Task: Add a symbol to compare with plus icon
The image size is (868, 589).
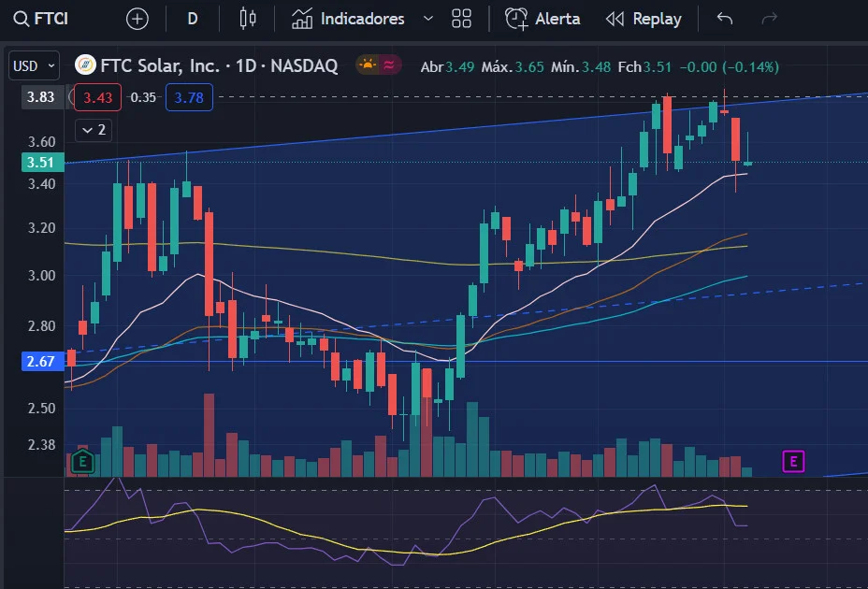Action: (x=137, y=19)
